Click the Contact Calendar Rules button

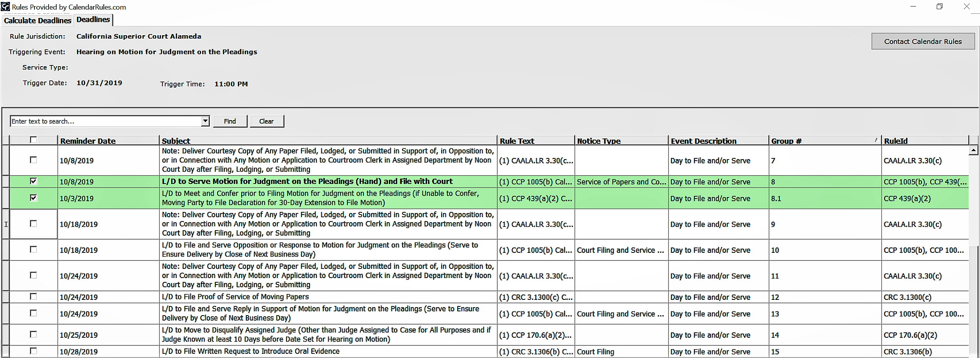tap(923, 41)
